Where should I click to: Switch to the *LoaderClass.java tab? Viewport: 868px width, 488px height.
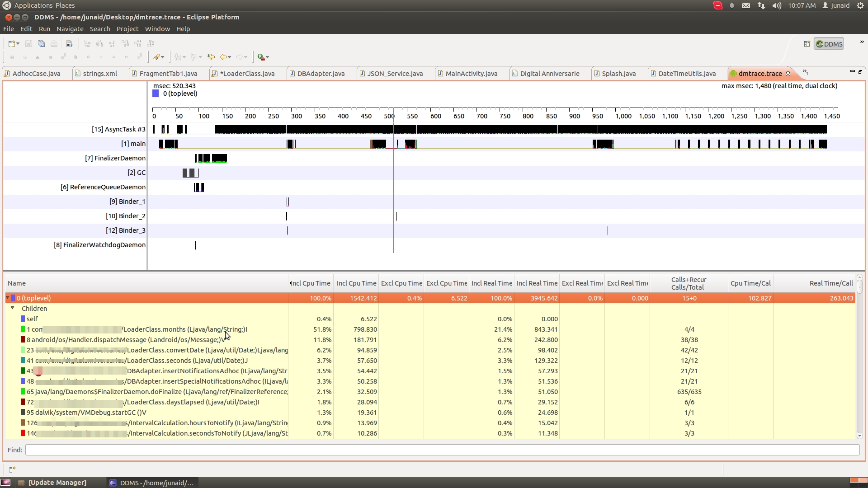coord(247,73)
